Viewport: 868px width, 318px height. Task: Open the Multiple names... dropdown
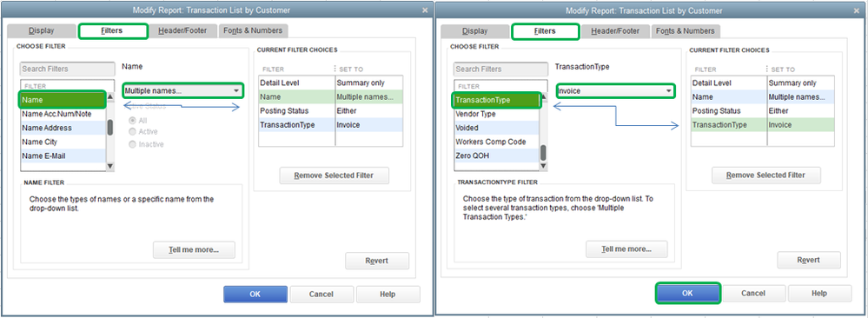[x=182, y=90]
